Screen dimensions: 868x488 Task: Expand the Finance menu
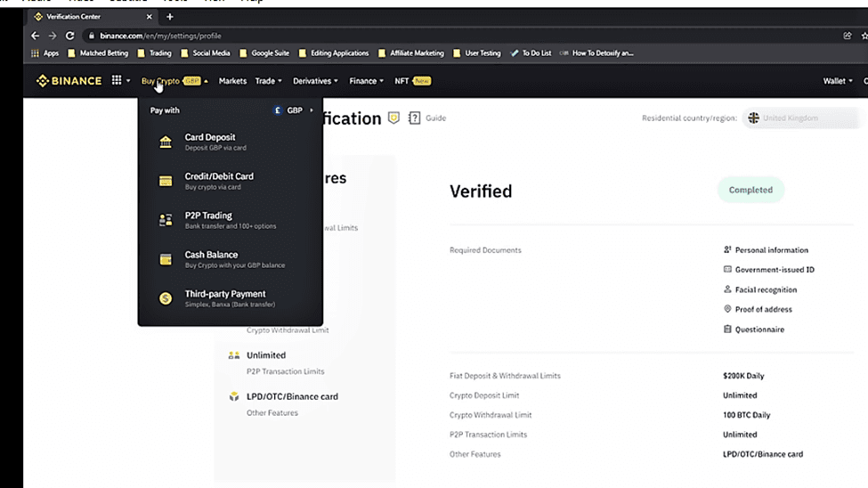pos(366,81)
